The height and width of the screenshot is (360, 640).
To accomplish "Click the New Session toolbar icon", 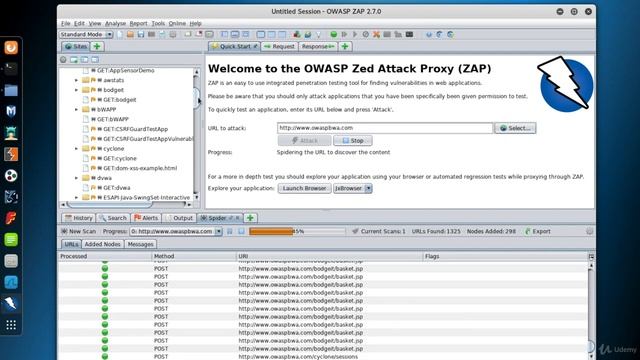I will [x=120, y=35].
